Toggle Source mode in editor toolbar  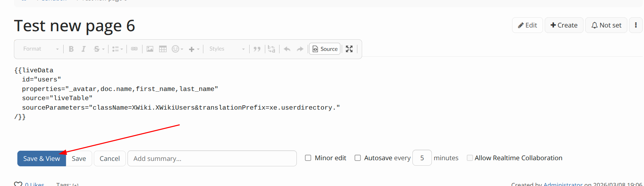(x=325, y=49)
